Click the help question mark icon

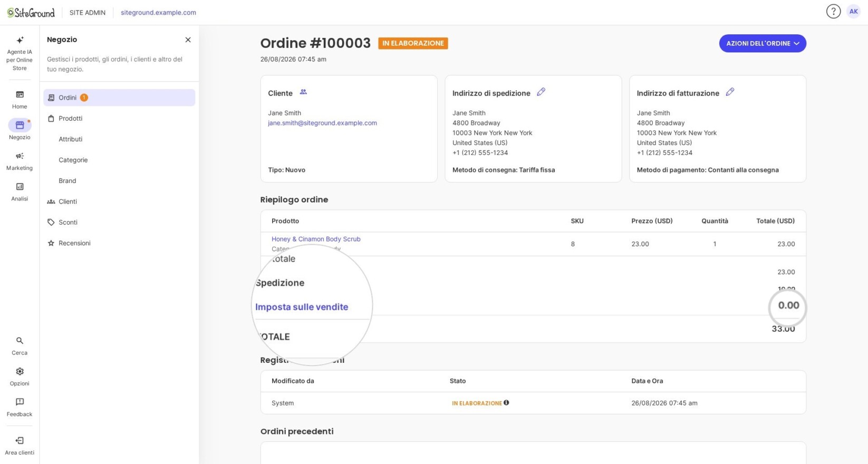click(833, 12)
